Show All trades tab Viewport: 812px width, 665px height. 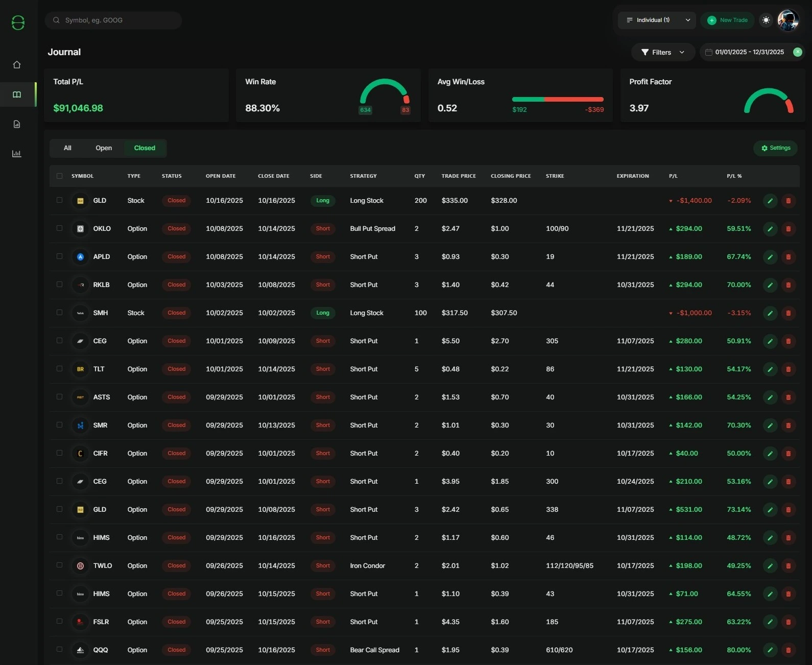coord(67,148)
